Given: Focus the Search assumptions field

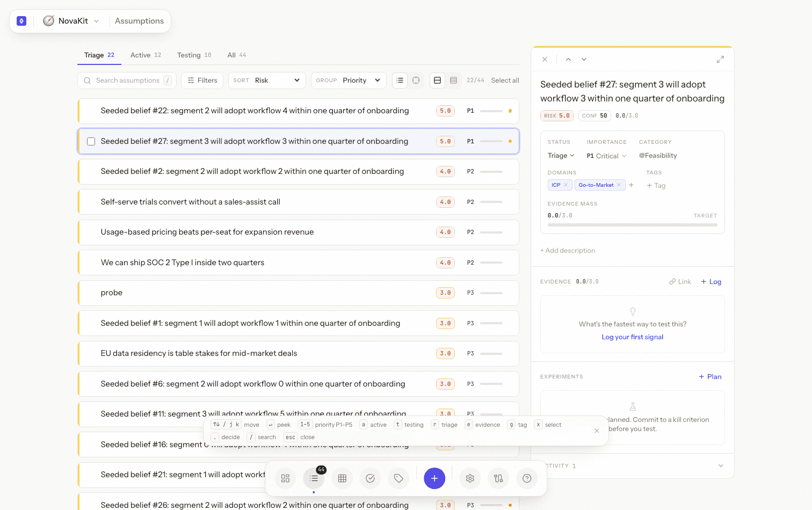Looking at the screenshot, I should pyautogui.click(x=127, y=81).
